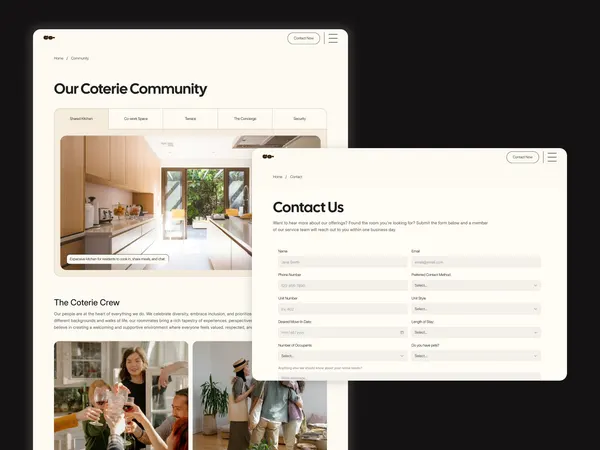
Task: Open The Concierge tab
Action: (245, 119)
